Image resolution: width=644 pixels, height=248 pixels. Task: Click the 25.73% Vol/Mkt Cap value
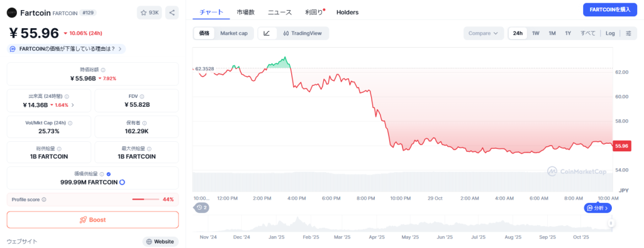[49, 131]
